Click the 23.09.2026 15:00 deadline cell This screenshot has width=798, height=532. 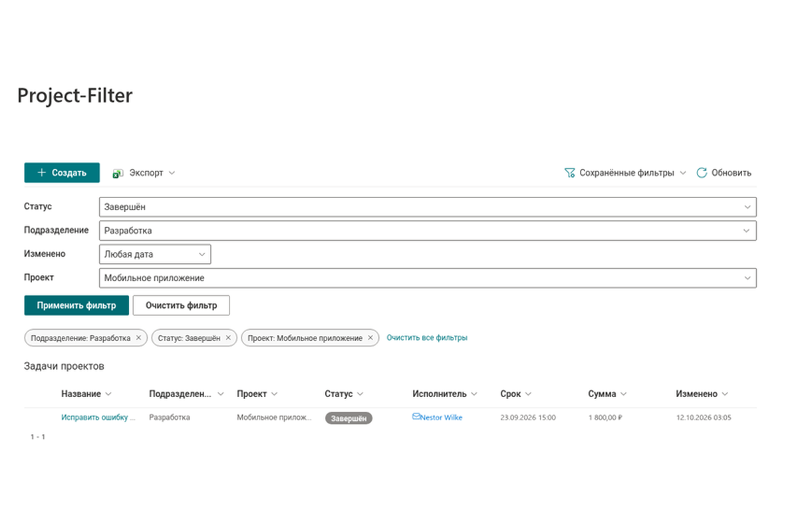(x=528, y=418)
